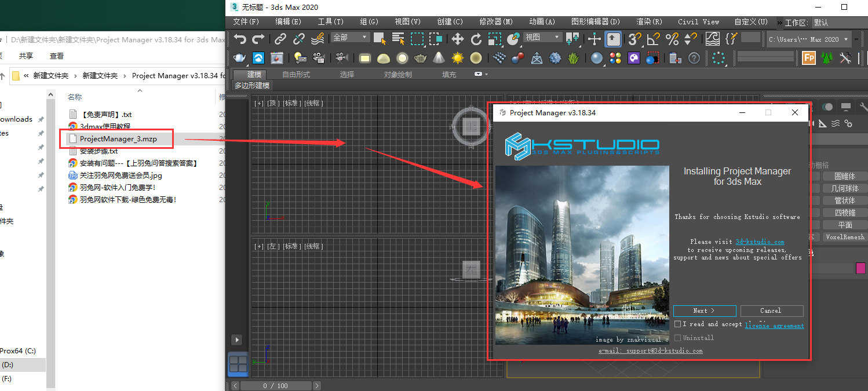Click the green grass plugin icon

574,58
